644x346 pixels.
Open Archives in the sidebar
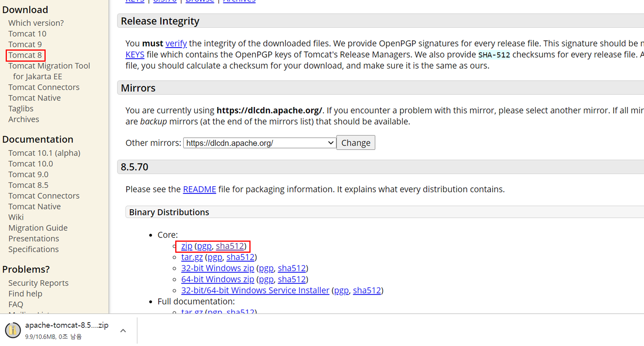point(24,119)
